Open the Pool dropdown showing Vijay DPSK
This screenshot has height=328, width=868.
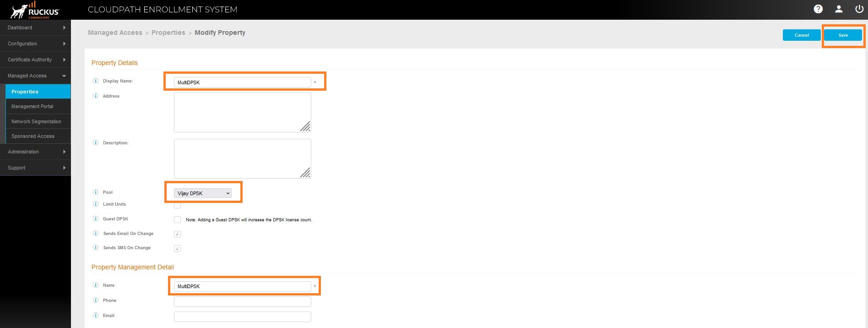pos(203,193)
